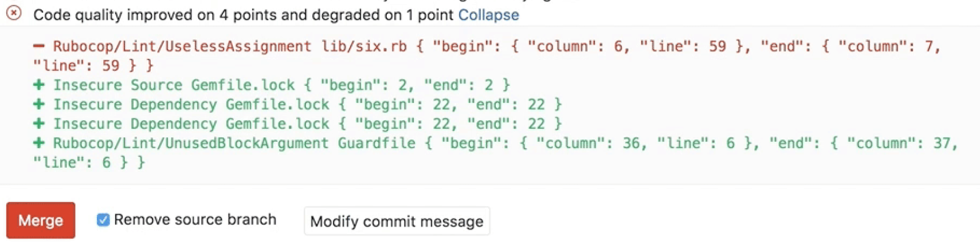Select the Insecure Source issue label

(117, 85)
